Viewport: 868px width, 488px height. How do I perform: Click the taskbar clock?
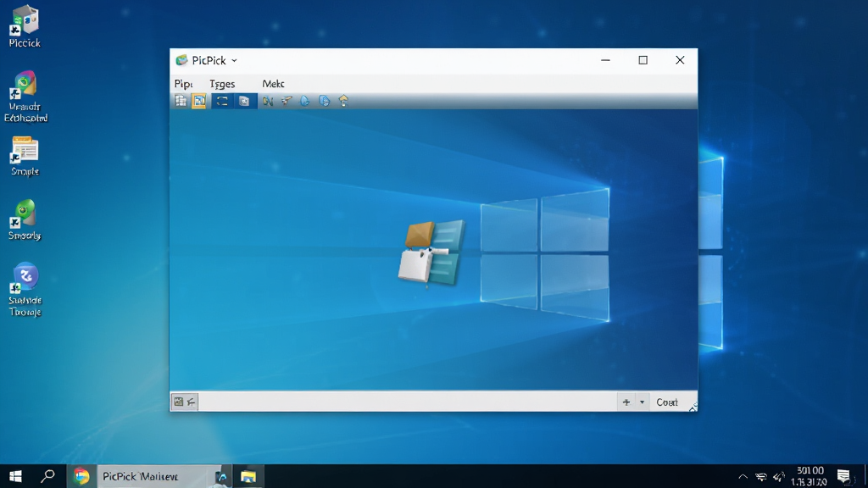[810, 476]
